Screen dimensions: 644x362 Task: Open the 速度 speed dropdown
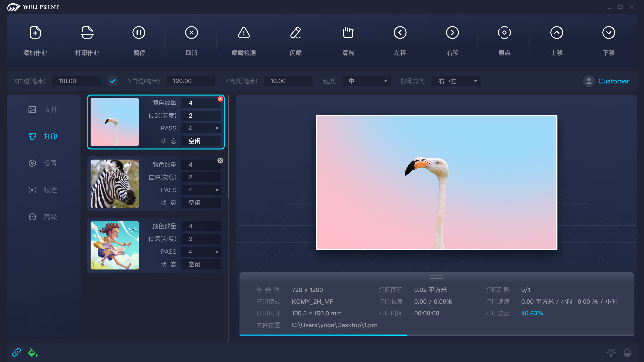[366, 81]
